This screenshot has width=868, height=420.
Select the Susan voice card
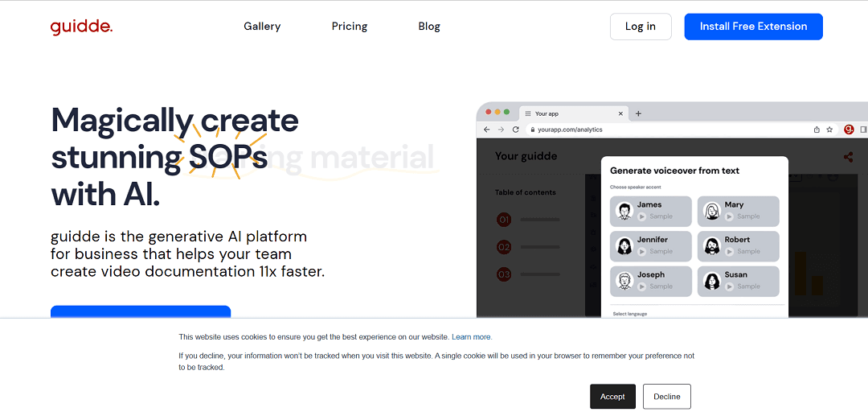point(738,282)
